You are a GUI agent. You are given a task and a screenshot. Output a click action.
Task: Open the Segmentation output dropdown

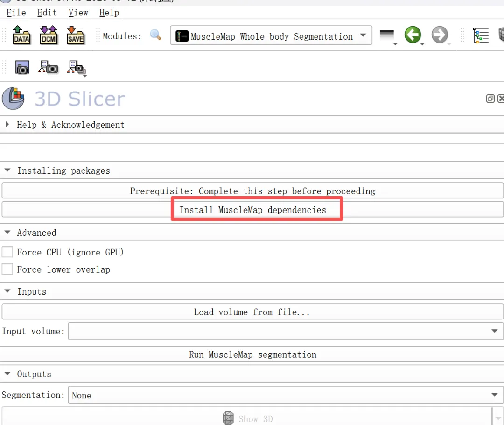coord(286,395)
